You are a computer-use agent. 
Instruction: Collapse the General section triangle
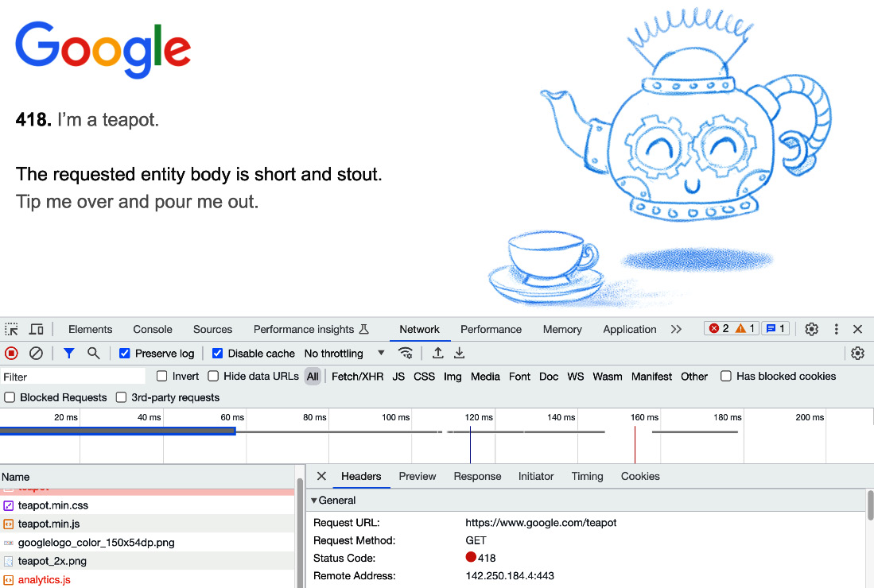[314, 500]
